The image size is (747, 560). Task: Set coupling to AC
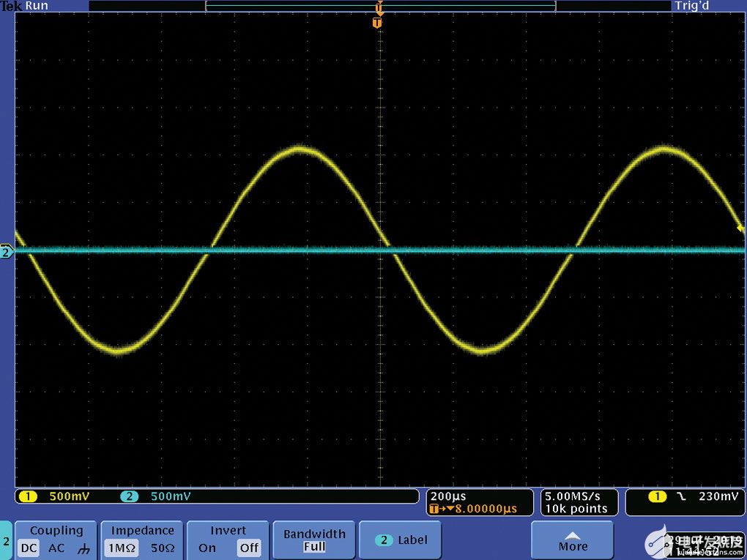(x=56, y=548)
